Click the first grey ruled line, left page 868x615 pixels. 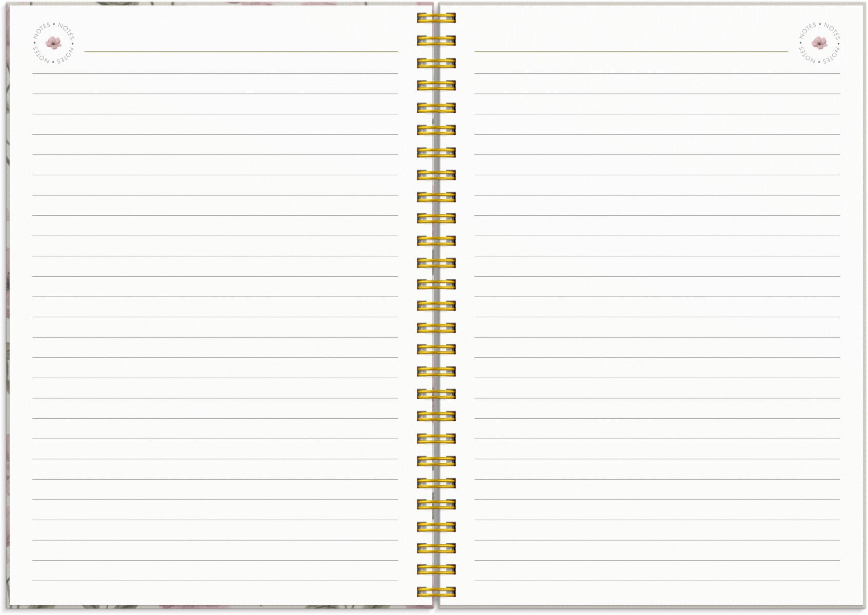[x=215, y=74]
